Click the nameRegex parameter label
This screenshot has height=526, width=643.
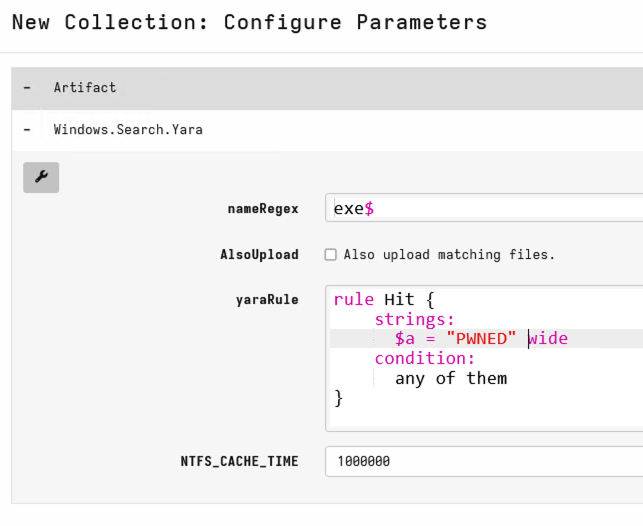(263, 208)
